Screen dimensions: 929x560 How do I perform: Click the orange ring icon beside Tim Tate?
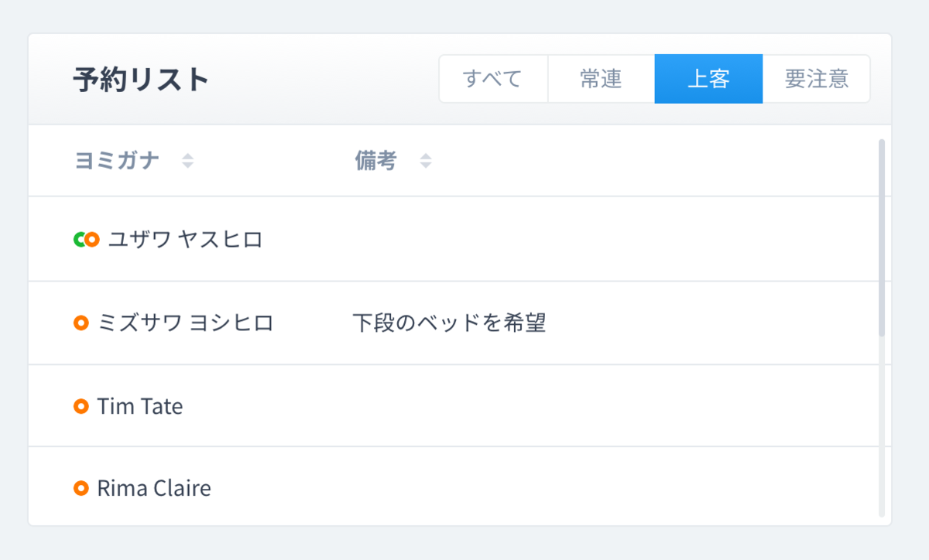click(81, 406)
